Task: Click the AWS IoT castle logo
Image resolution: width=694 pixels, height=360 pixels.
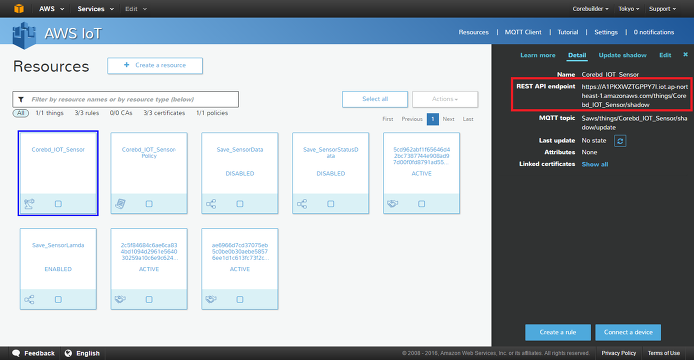Action: coord(24,35)
